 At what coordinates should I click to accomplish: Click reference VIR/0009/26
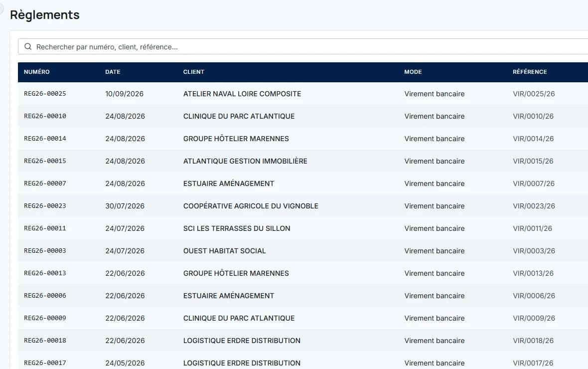tap(534, 318)
